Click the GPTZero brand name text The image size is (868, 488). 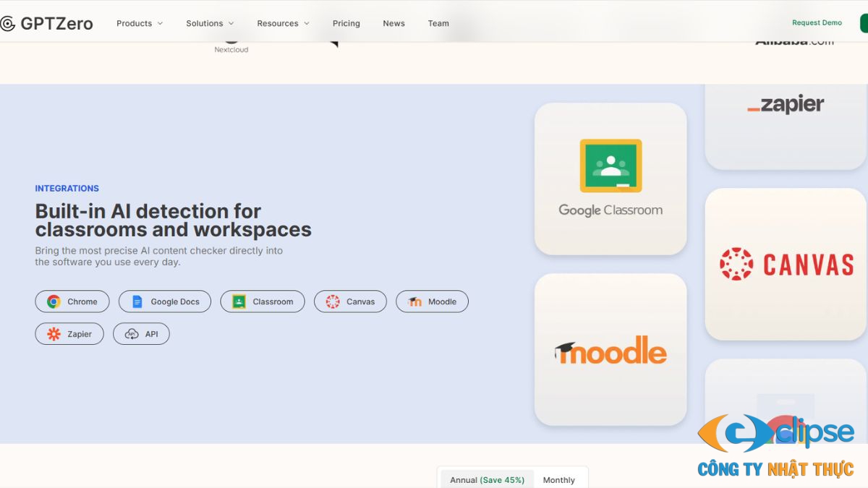56,24
